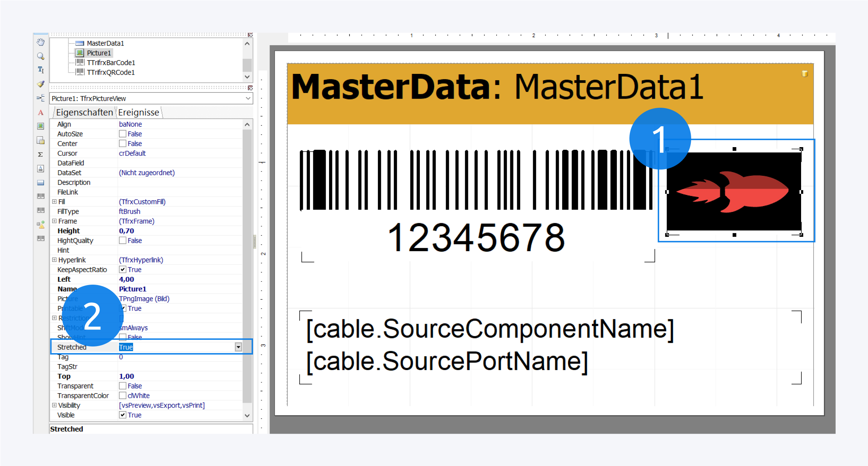Screen dimensions: 868x466
Task: Enable the Transparent checkbox
Action: click(123, 386)
